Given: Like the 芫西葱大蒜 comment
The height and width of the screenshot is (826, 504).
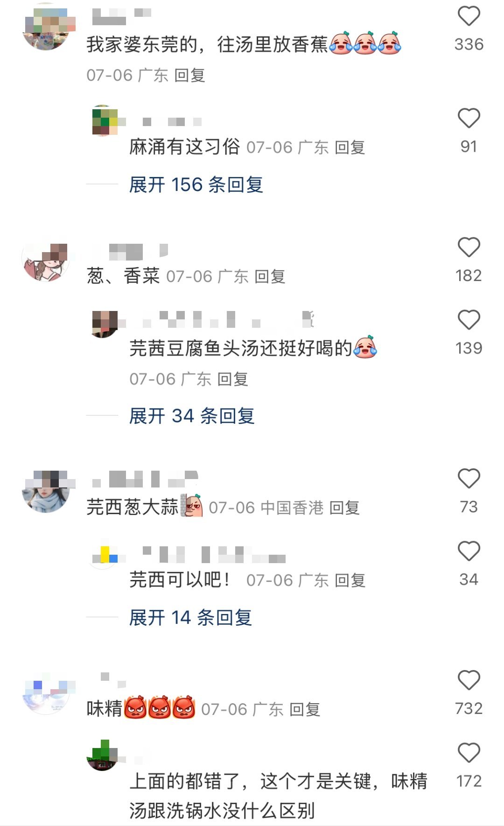Looking at the screenshot, I should 469,479.
